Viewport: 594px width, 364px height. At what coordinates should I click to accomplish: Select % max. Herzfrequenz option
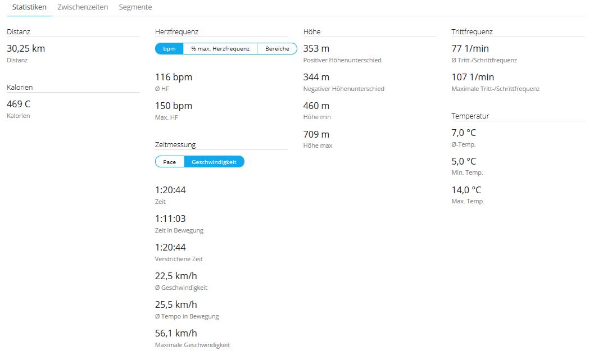click(220, 48)
